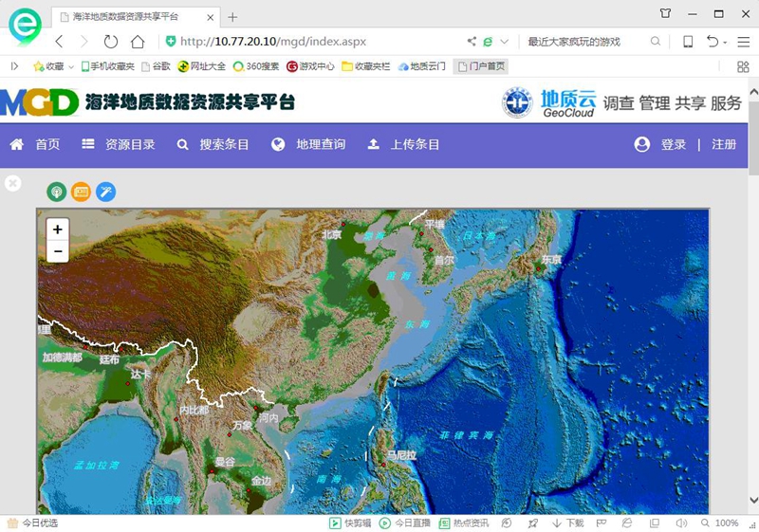Expand the undo arrow dropdown in browser toolbar
Image resolution: width=759 pixels, height=532 pixels.
point(725,43)
